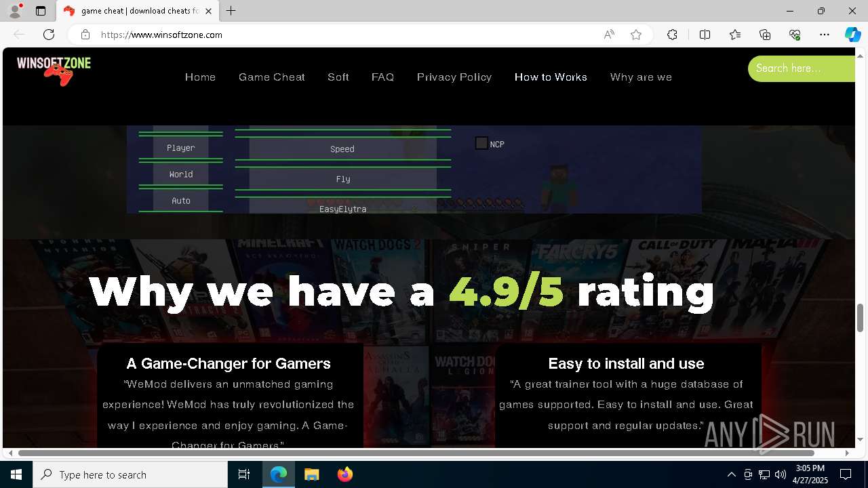
Task: Open Firefox from taskbar
Action: 344,474
